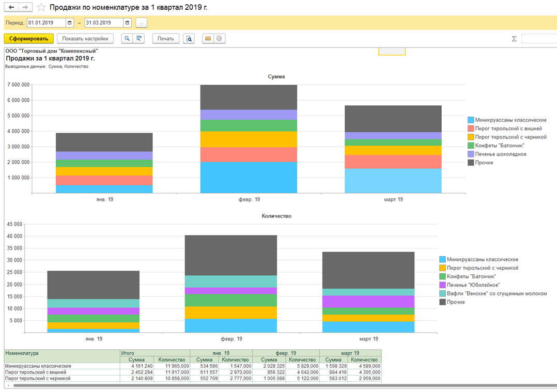Click the find next icon
557x392 pixels.
(x=138, y=39)
